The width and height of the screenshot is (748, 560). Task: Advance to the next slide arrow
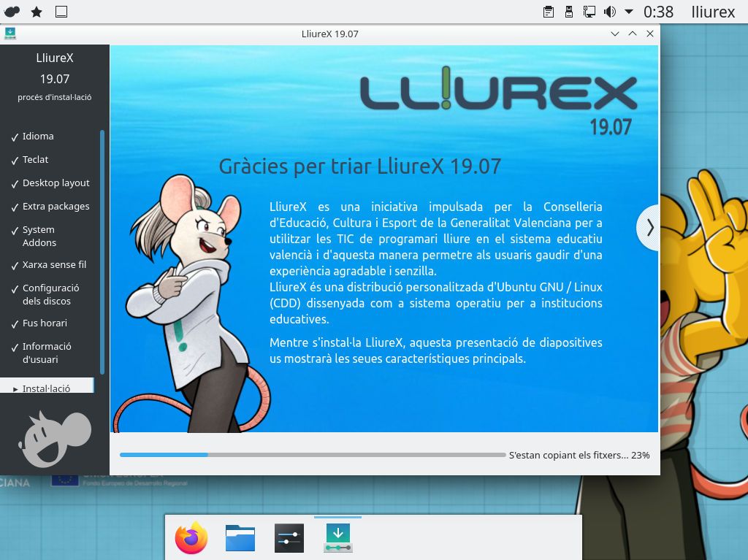pyautogui.click(x=649, y=228)
